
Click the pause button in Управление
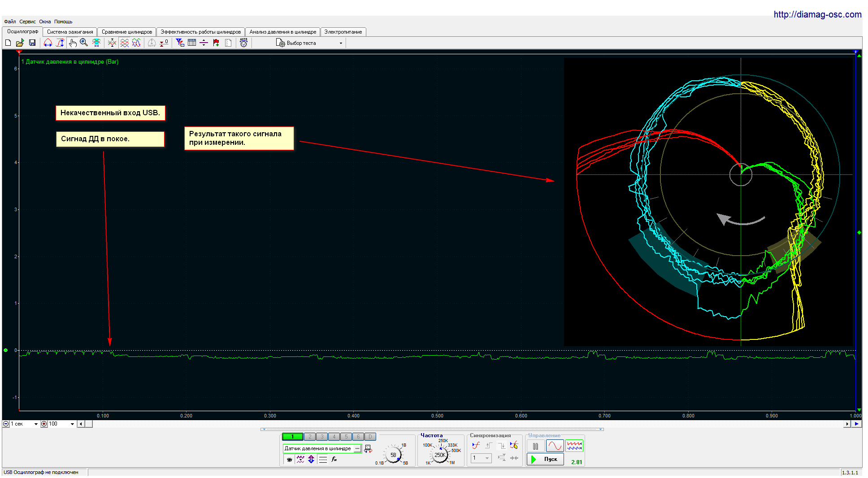pos(535,446)
